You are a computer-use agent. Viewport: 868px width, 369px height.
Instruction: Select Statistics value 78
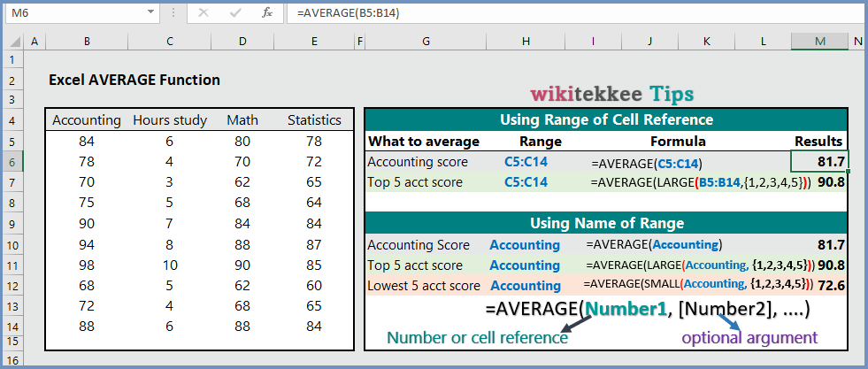tap(314, 142)
